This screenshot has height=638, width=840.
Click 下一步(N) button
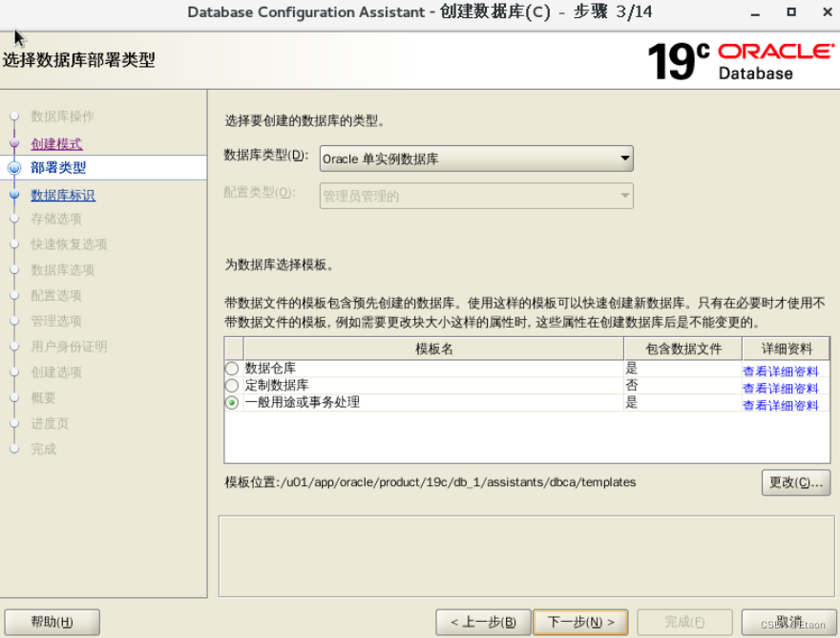pos(580,622)
